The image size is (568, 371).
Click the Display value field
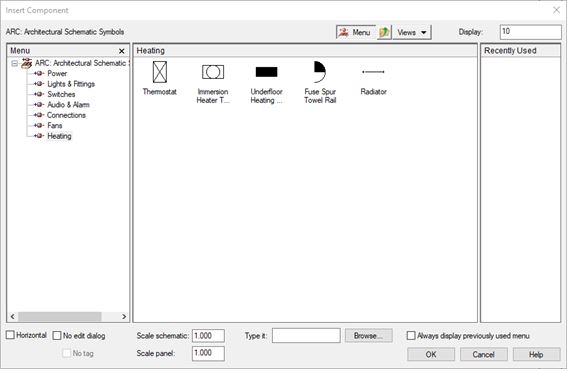click(x=531, y=32)
